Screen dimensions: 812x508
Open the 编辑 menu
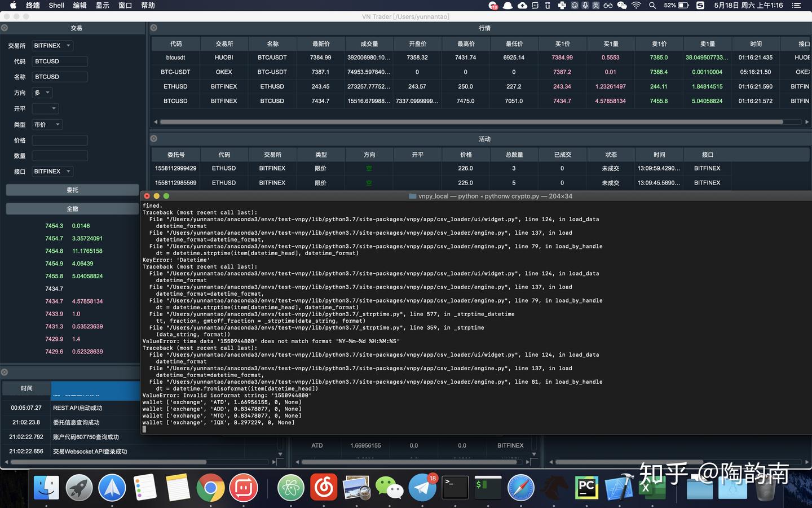pos(80,5)
